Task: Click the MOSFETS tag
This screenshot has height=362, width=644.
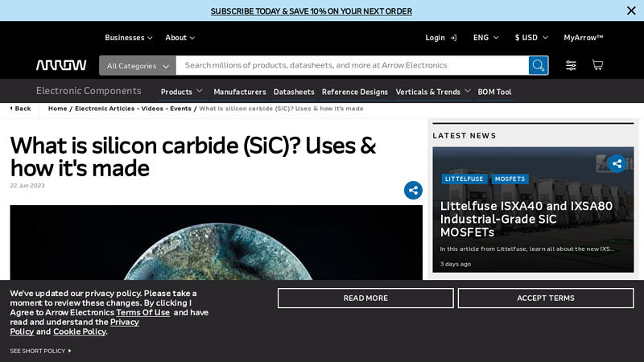Action: (510, 179)
